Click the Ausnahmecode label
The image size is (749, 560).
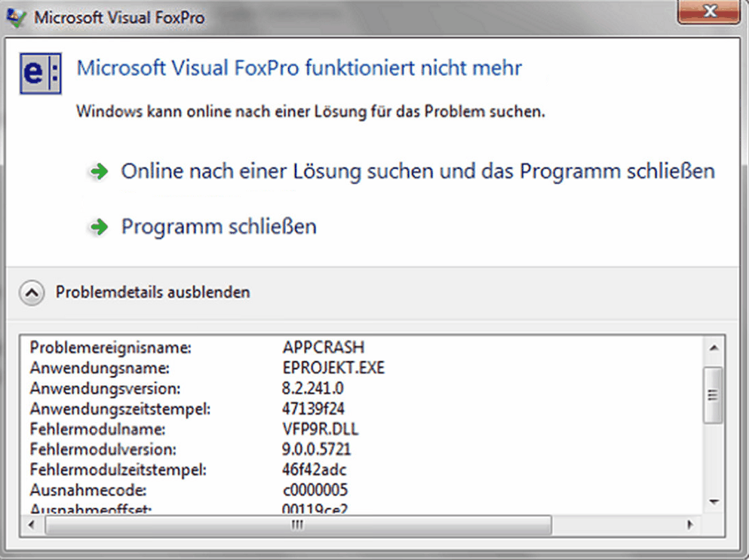[x=88, y=491]
